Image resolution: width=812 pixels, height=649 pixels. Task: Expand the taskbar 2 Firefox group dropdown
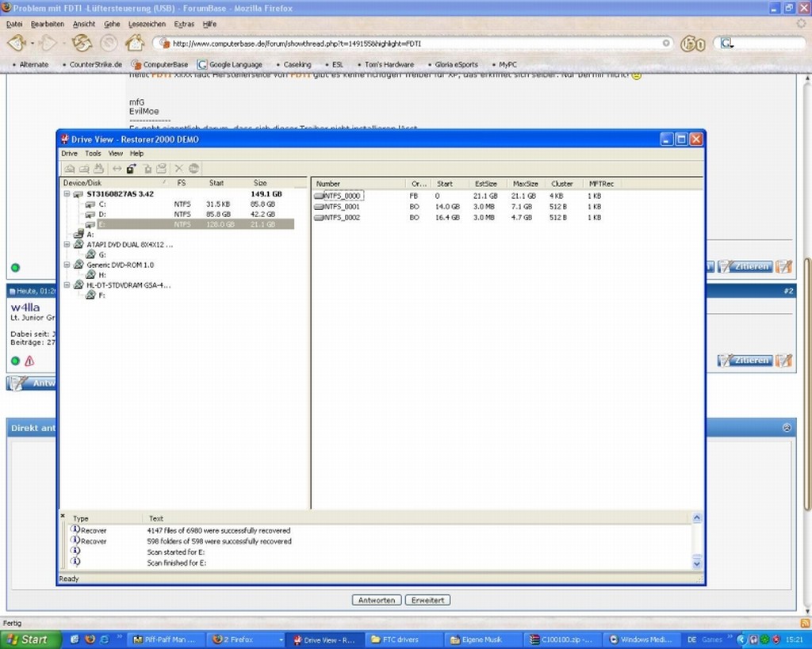pos(282,640)
